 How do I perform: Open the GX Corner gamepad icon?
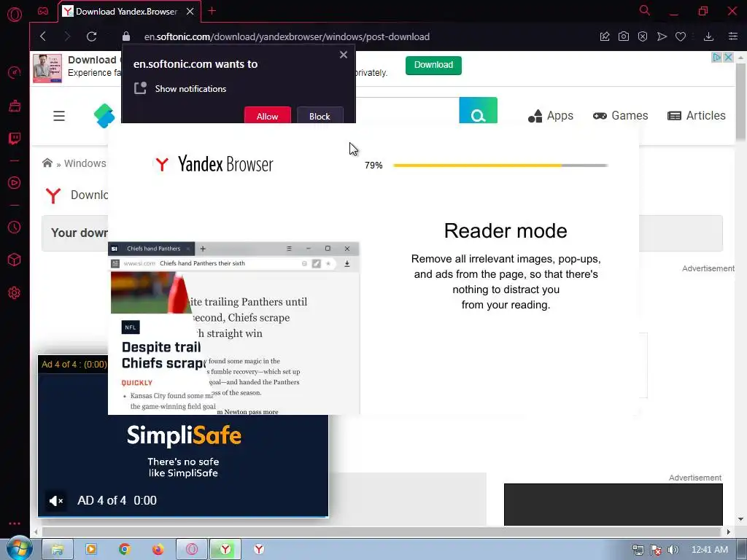click(x=43, y=11)
